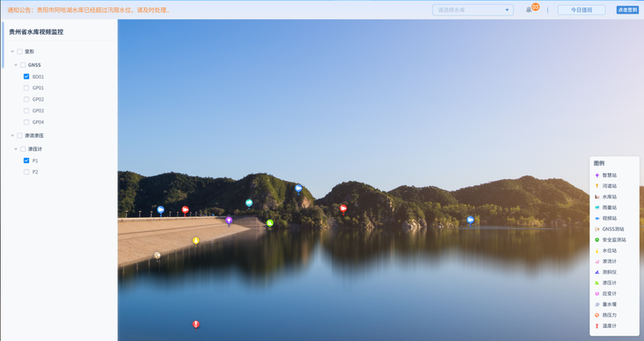Uncheck the P1 checkbox
644x341 pixels.
tap(27, 160)
